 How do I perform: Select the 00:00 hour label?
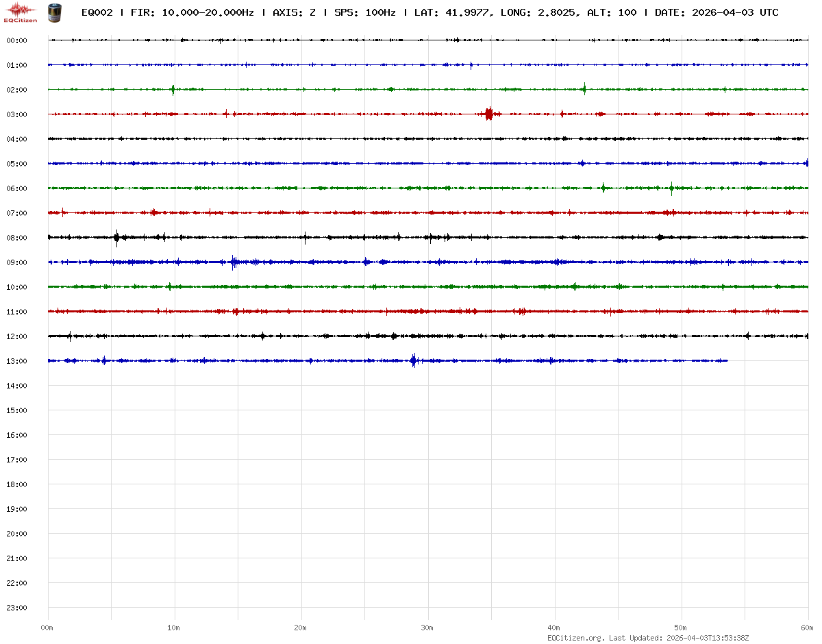16,40
